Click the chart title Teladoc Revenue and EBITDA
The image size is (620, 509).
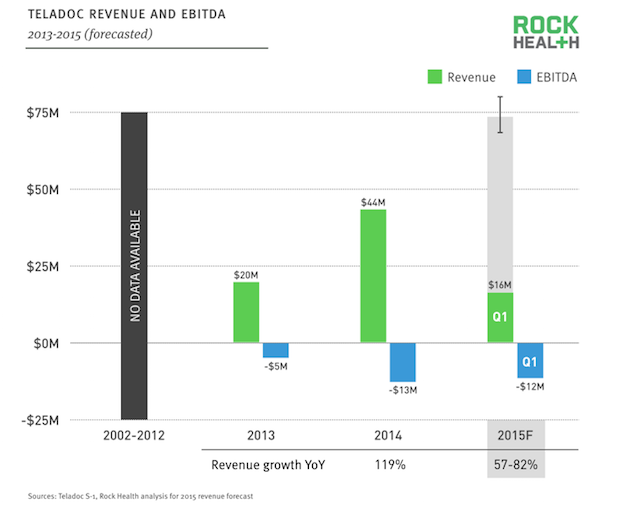point(127,14)
